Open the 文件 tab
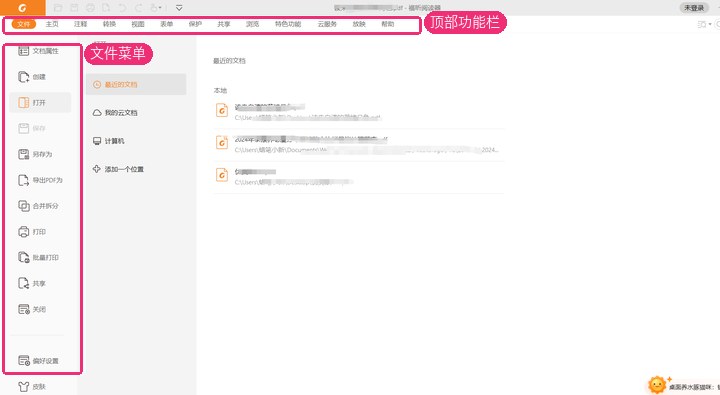The image size is (720, 395). (23, 24)
